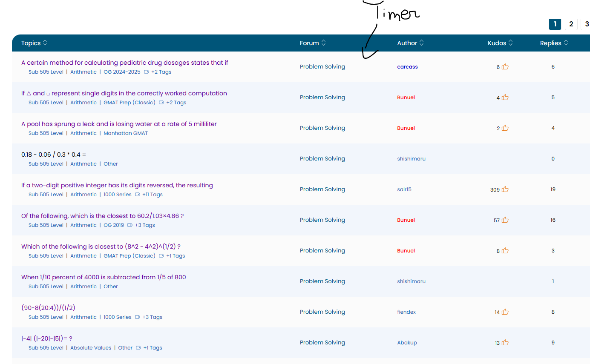Image resolution: width=590 pixels, height=364 pixels.
Task: Expand '+2 Tags' on pediatric drug dosages topic
Action: 161,72
